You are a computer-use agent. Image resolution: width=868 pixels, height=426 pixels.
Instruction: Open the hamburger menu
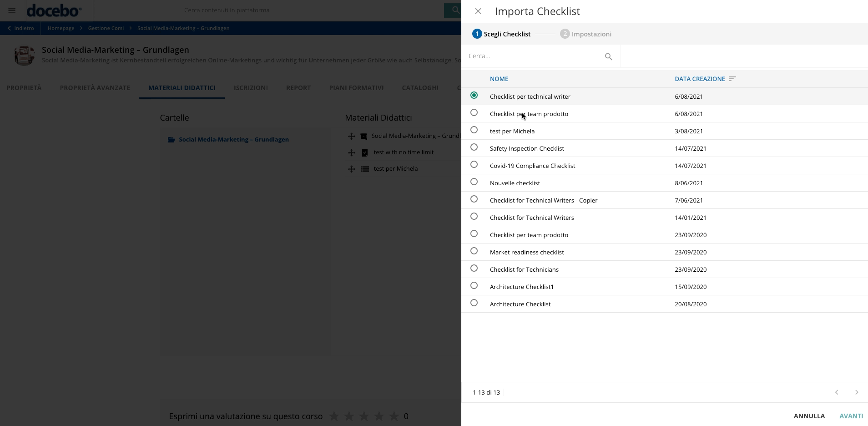pyautogui.click(x=12, y=10)
